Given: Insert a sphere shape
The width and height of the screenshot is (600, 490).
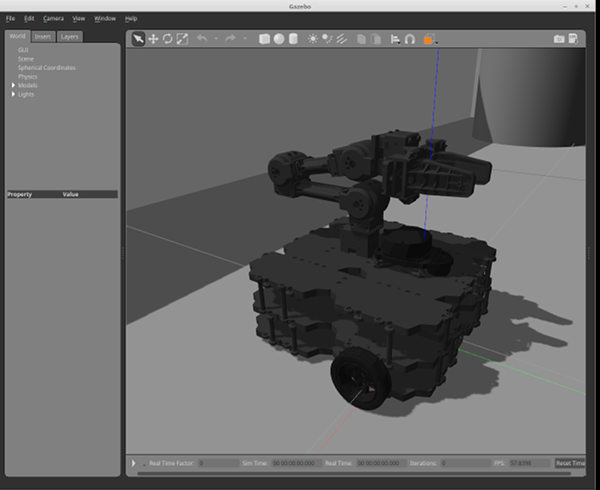Looking at the screenshot, I should [x=279, y=39].
